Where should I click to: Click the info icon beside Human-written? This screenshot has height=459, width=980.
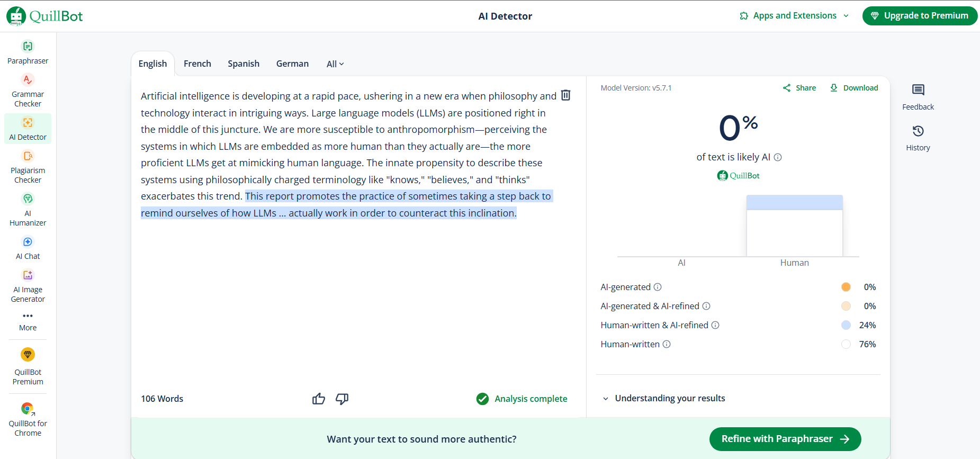(x=667, y=344)
